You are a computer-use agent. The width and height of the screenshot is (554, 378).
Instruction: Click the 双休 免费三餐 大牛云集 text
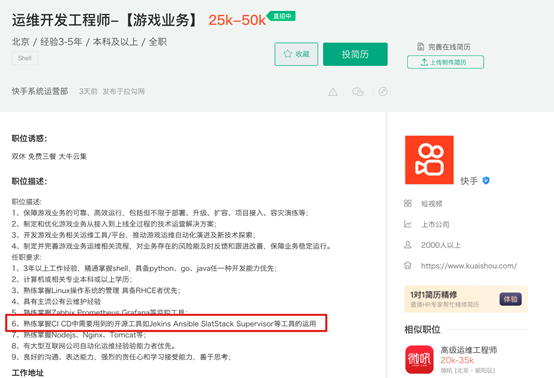pos(49,156)
